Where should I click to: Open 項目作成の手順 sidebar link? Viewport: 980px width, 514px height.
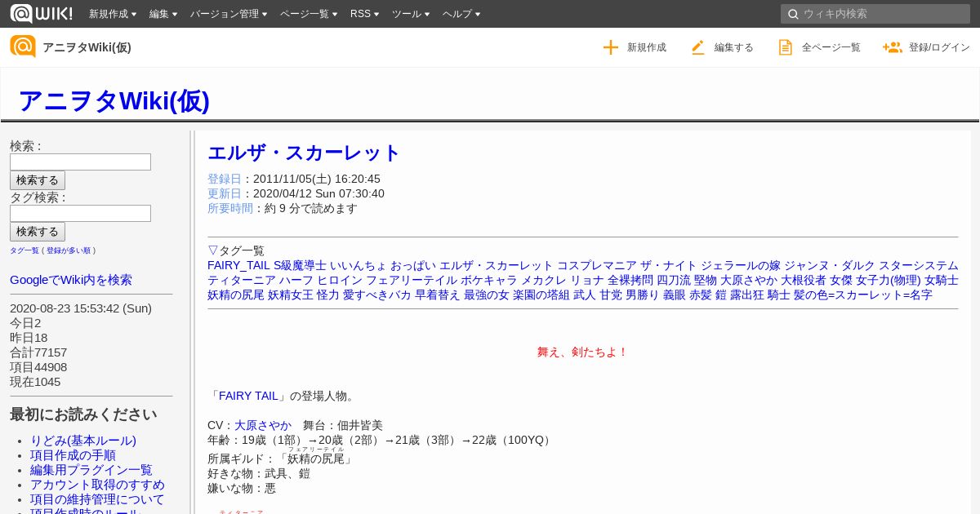tap(73, 455)
